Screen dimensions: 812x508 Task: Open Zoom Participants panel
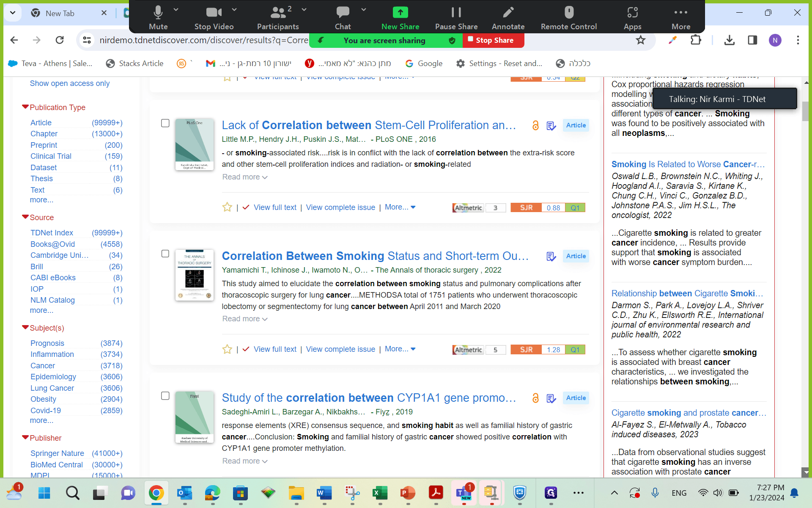278,18
